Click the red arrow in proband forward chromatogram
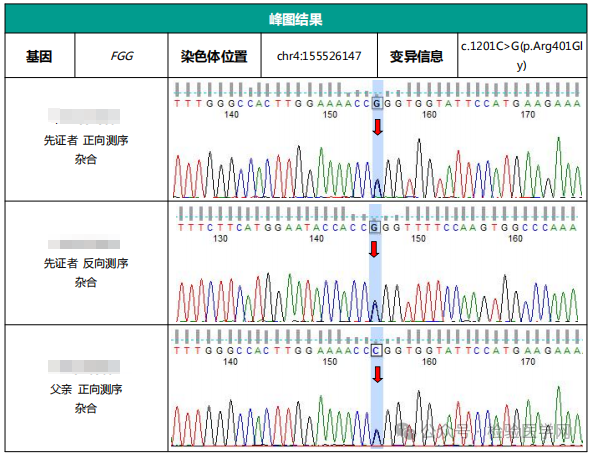Screen dimensions: 590x455 [x=378, y=127]
